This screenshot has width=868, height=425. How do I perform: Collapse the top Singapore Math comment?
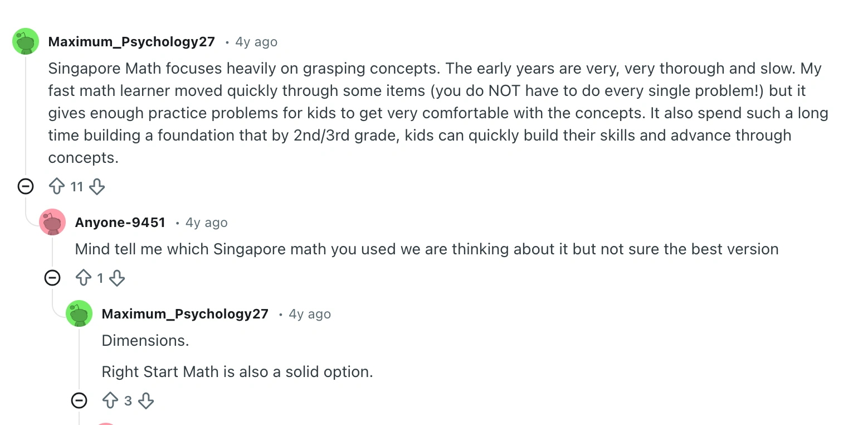pos(26,186)
